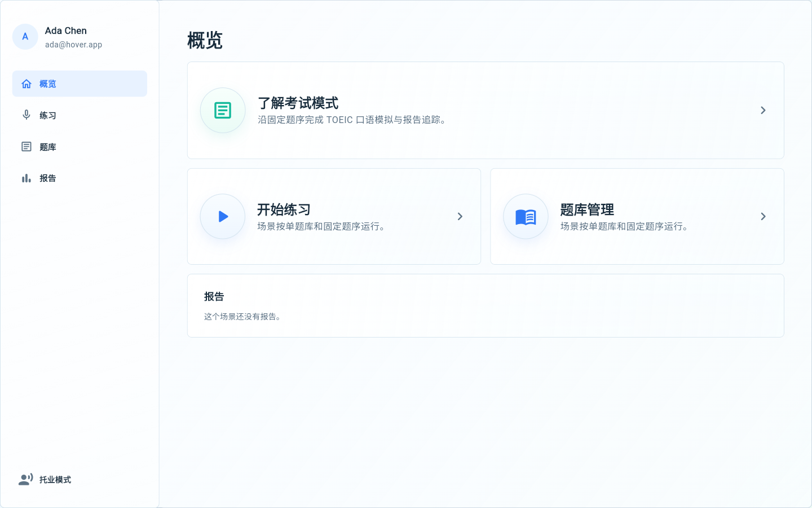
Task: Click the Ada Chen avatar circle
Action: [25, 37]
